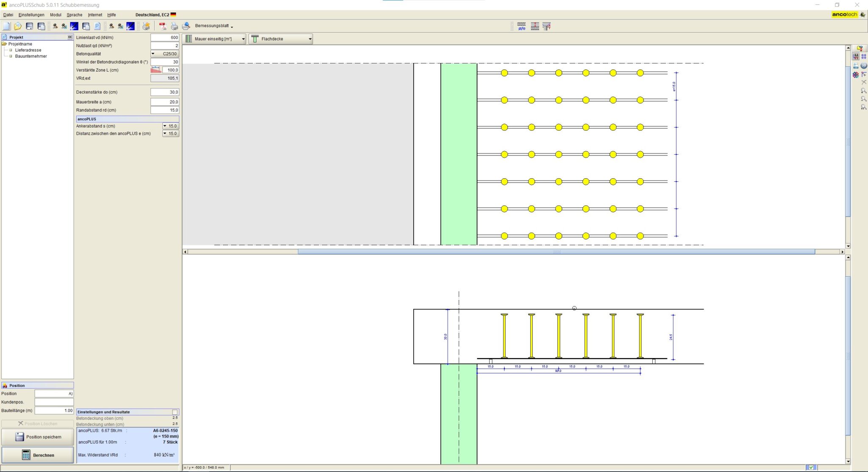Click the single floppy disk save icon

pos(29,26)
